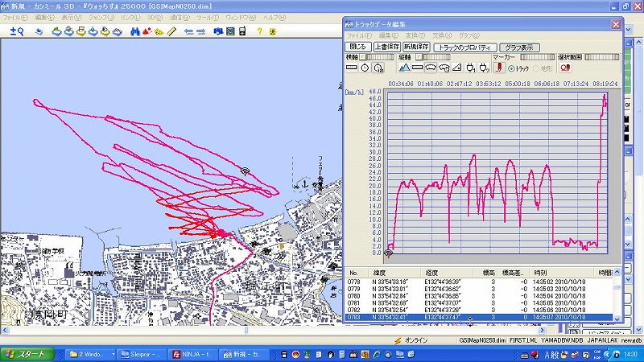Toggle the グラフ表示 graph display button

[519, 47]
